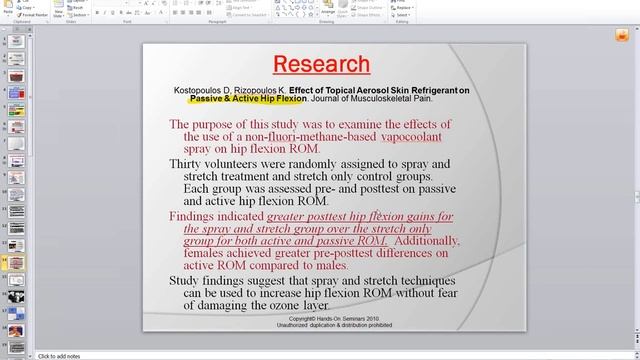The height and width of the screenshot is (360, 640).
Task: Select slide 2 thumbnail
Action: [16, 58]
